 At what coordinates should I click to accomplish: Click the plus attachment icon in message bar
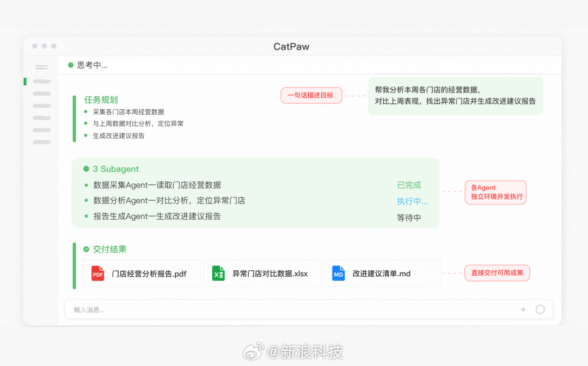click(523, 309)
